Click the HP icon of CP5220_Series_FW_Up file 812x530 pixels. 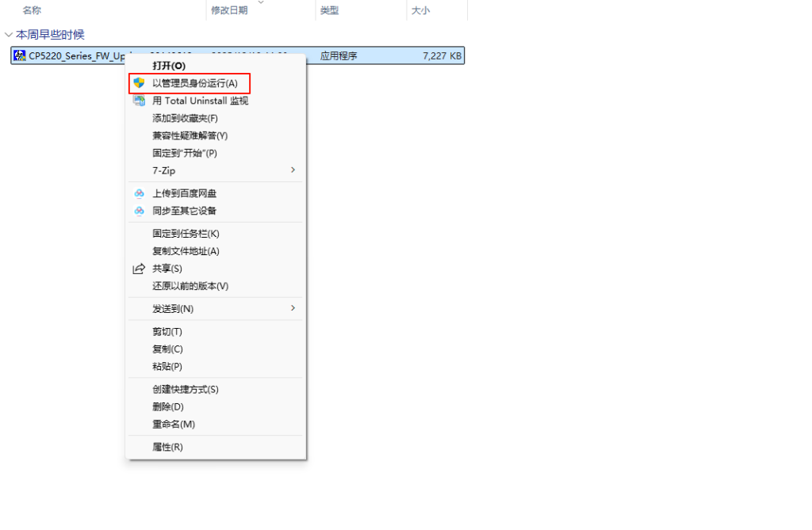point(20,55)
